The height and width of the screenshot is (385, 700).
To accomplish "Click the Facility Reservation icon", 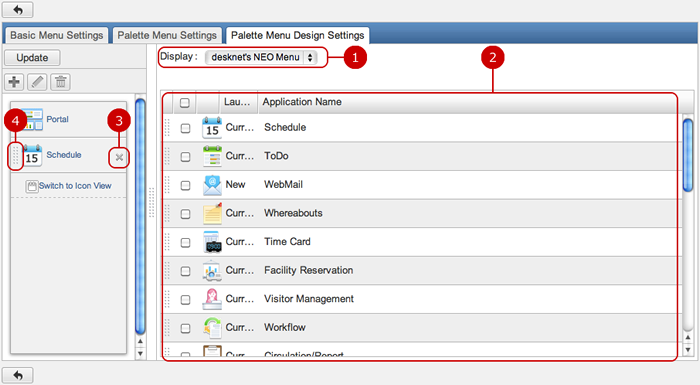I will pyautogui.click(x=212, y=271).
